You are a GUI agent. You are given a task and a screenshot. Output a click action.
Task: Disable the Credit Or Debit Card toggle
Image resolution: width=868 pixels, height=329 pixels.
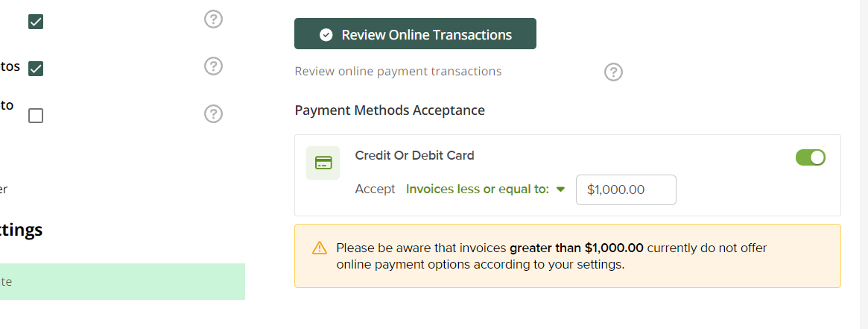(811, 157)
